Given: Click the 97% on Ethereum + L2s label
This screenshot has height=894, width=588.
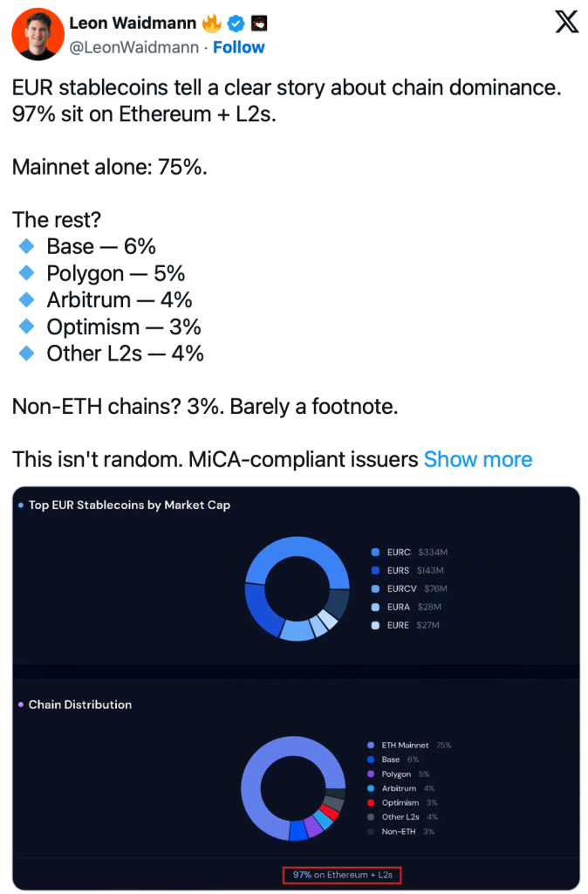Looking at the screenshot, I should coord(343,874).
